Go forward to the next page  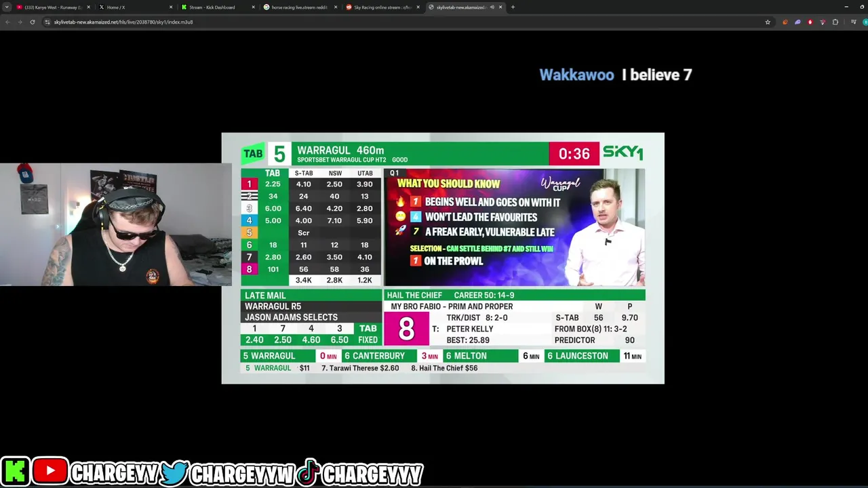tap(20, 22)
